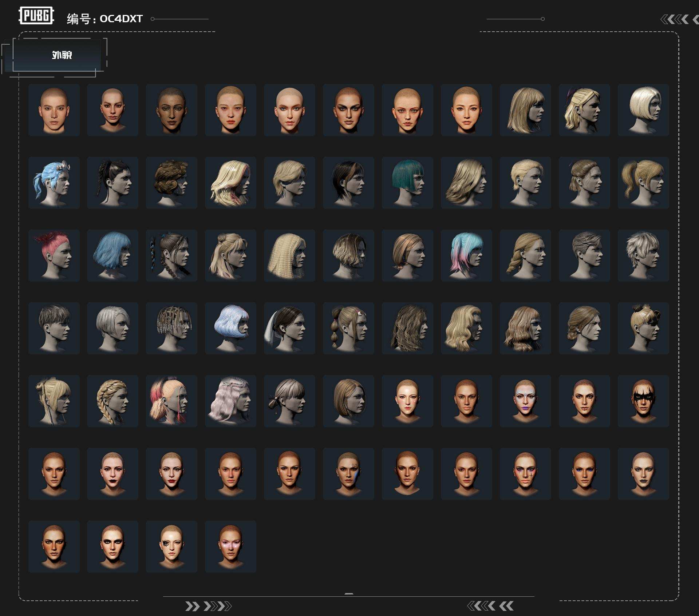Viewport: 699px width, 616px height.
Task: Choose bubble ponytail with hair clip
Action: [348, 328]
